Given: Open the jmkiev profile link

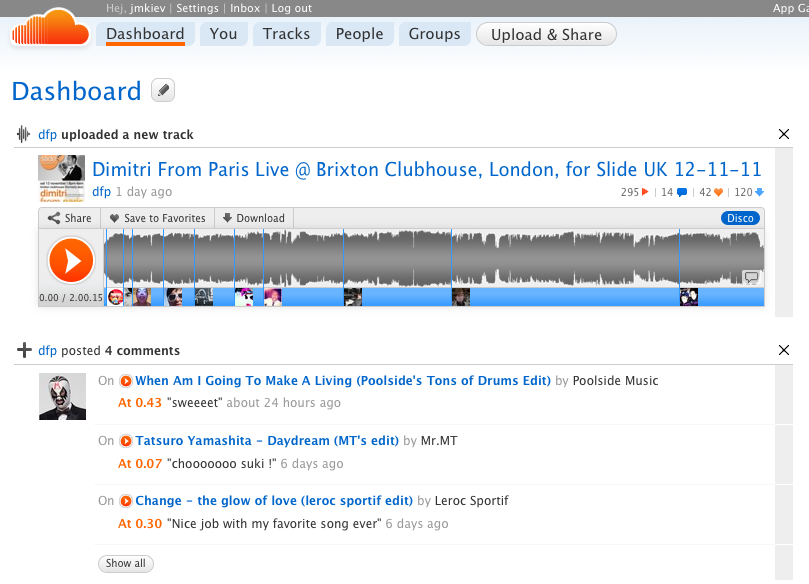Looking at the screenshot, I should tap(147, 8).
